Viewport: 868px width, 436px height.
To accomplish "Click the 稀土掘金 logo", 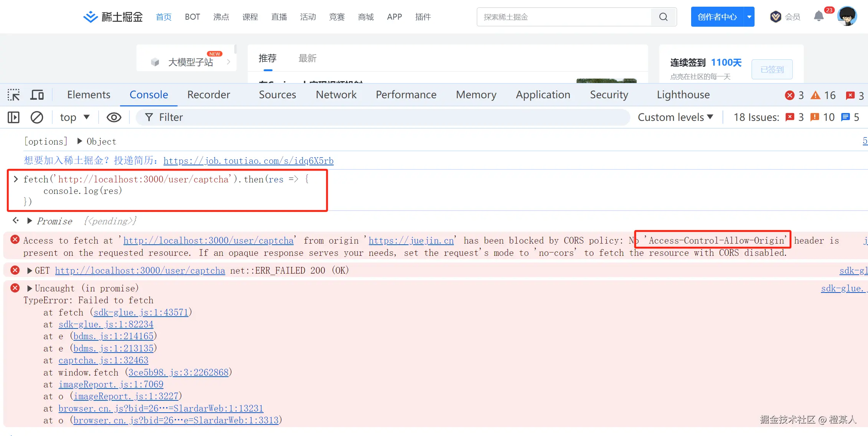I will click(x=113, y=17).
